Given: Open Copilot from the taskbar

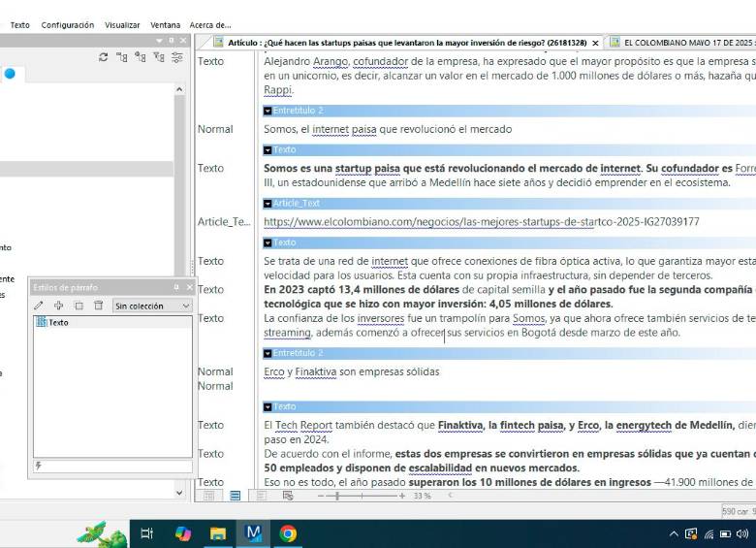Looking at the screenshot, I should (x=183, y=533).
